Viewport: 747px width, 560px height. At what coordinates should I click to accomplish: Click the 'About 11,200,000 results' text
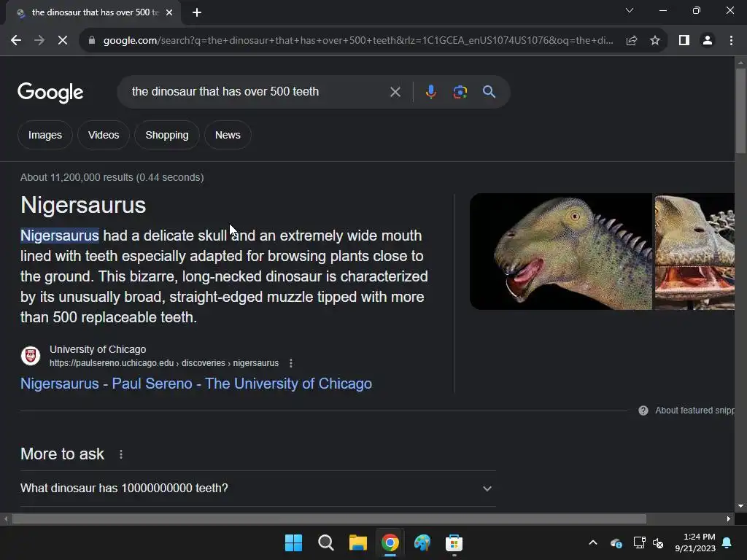pyautogui.click(x=112, y=178)
